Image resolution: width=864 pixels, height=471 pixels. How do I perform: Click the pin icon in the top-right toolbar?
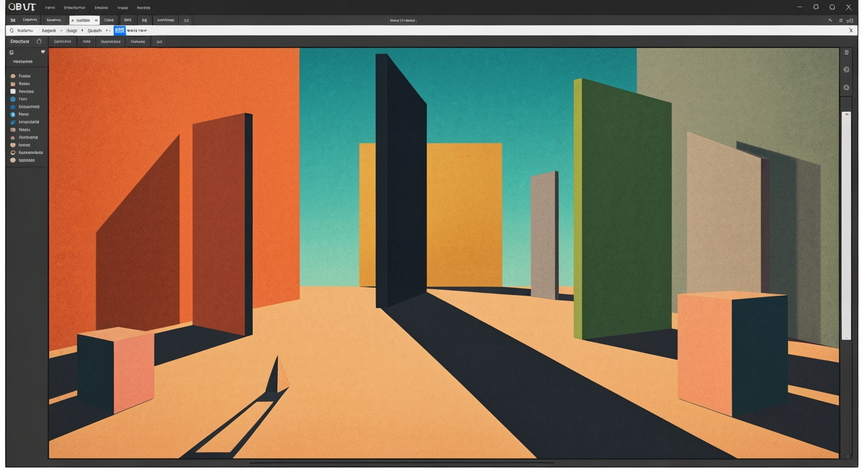(x=830, y=20)
